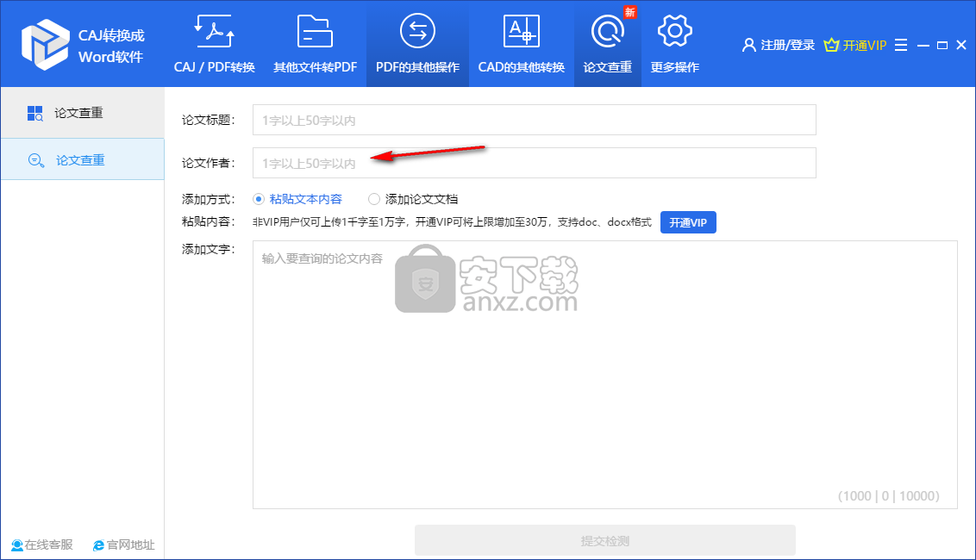Open 其他文件转PDF folder icon
Image resolution: width=976 pixels, height=560 pixels.
pos(315,31)
